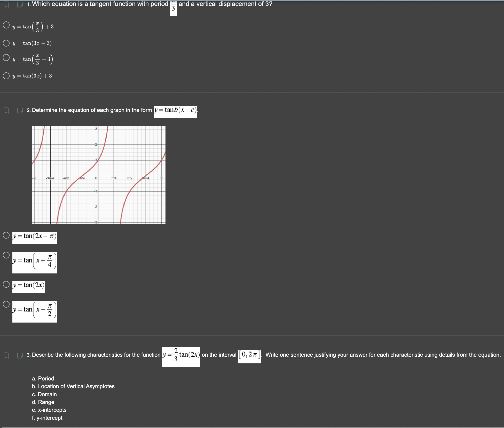Select answer y = tan(3x) + 3

tap(6, 75)
